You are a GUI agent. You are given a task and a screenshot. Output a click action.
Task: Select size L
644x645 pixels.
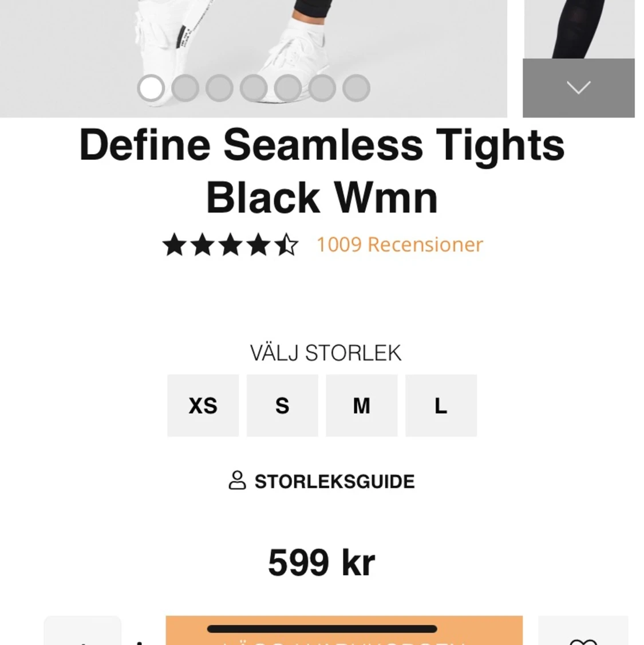pos(441,406)
